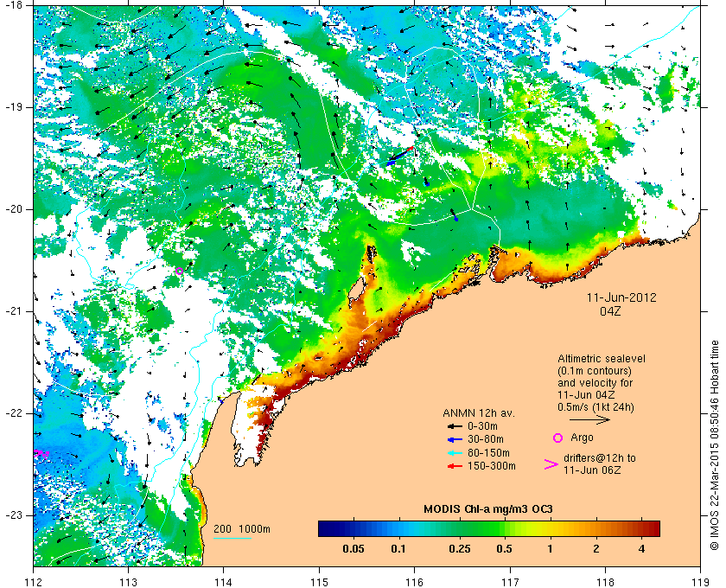726x588 pixels.
Task: Click the magenta Argo circle in legend
Action: click(558, 438)
